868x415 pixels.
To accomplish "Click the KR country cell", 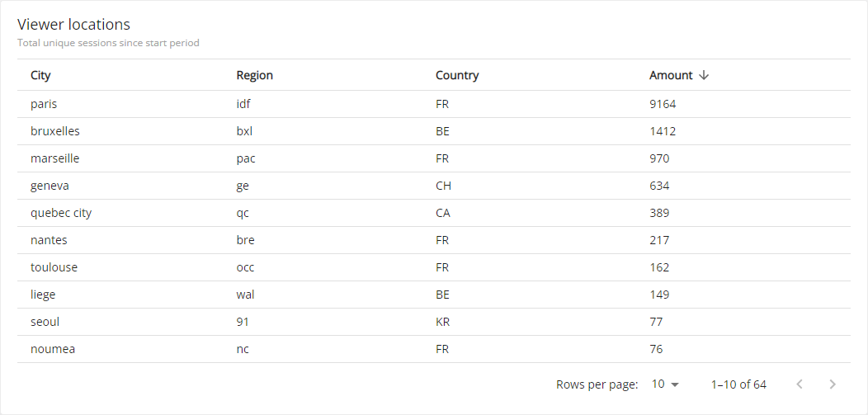I will tap(443, 322).
